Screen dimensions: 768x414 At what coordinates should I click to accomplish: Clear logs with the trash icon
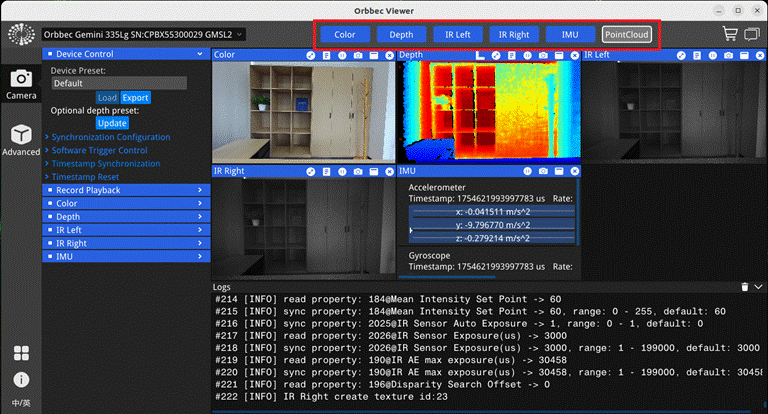pos(744,287)
